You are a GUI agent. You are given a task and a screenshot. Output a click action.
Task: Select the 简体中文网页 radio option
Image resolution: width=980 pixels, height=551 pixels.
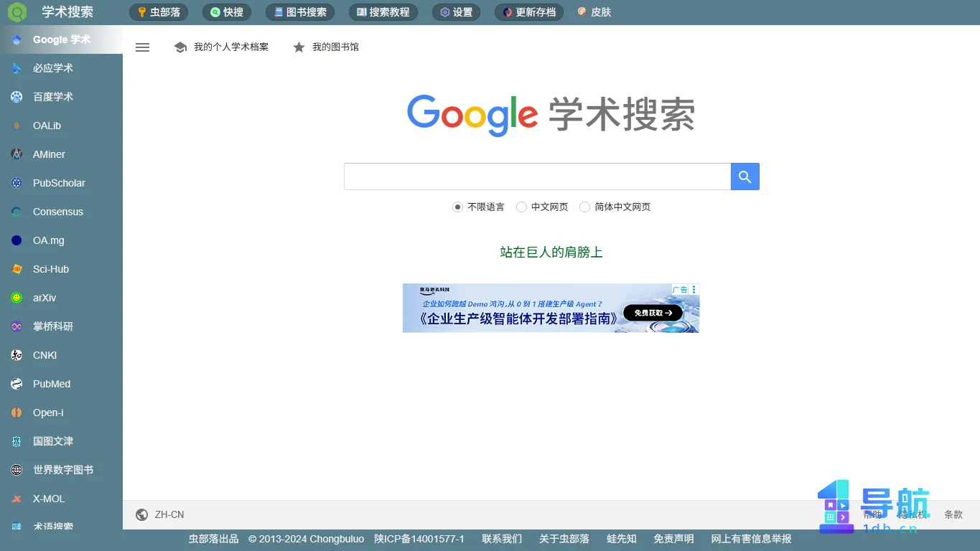tap(584, 207)
